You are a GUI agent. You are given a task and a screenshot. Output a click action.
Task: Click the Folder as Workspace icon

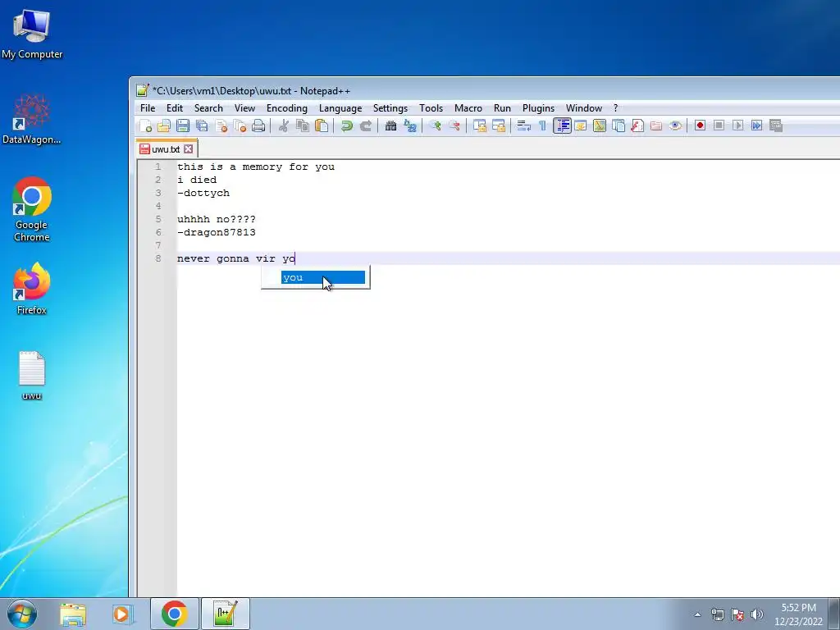point(656,126)
